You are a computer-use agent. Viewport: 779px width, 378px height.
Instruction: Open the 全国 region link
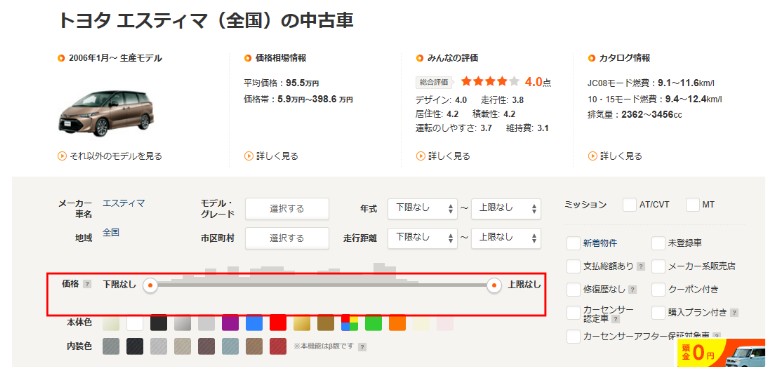(111, 232)
